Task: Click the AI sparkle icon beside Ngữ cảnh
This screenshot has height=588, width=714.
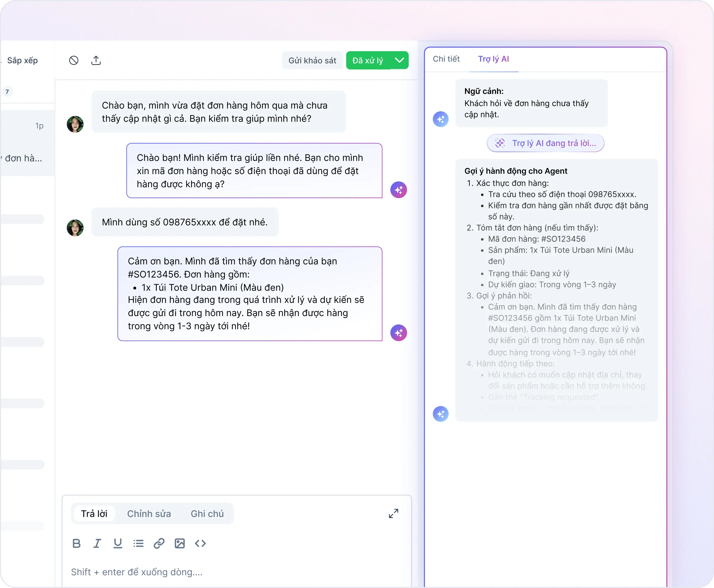Action: pos(440,119)
